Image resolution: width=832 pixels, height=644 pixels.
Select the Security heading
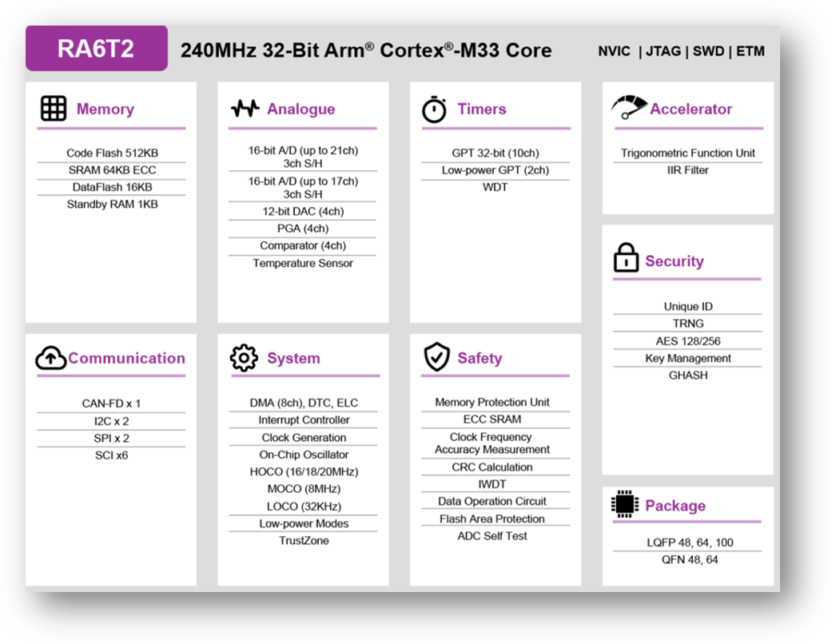(675, 261)
